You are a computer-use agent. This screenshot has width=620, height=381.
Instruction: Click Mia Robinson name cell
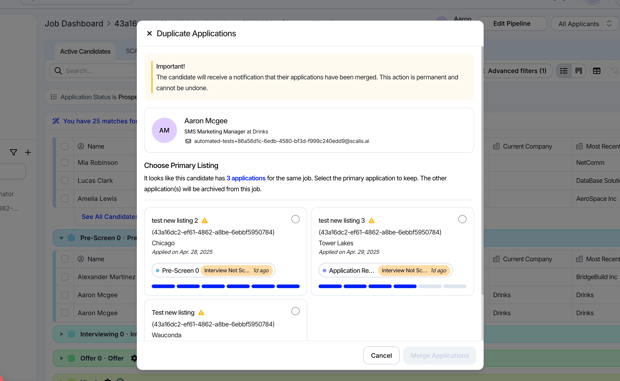tap(98, 162)
